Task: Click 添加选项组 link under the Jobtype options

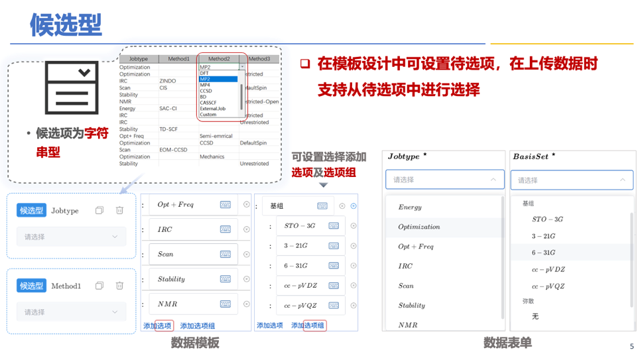Action: [198, 326]
